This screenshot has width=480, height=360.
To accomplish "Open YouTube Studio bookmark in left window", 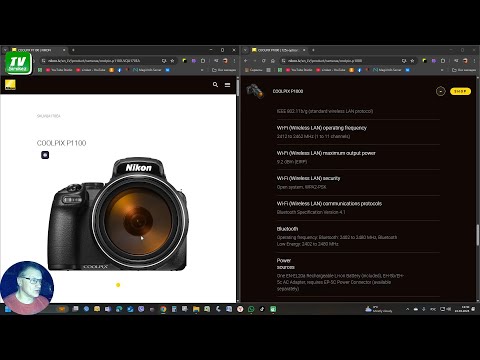I will (x=59, y=70).
